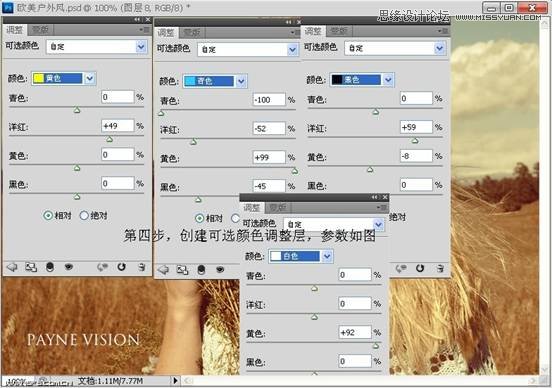The image size is (552, 388).
Task: Open flyout menu of yellow (黄色) panel
Action: [x=145, y=30]
